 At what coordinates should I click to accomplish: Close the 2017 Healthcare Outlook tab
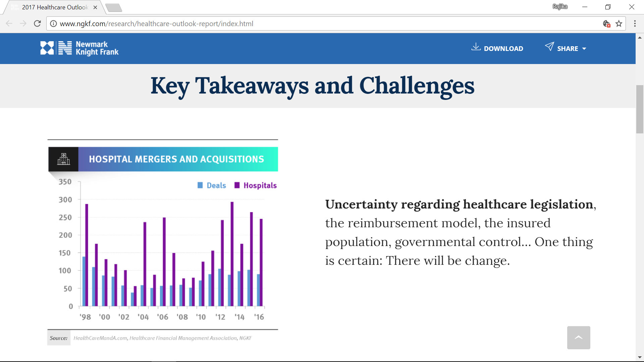pyautogui.click(x=95, y=7)
